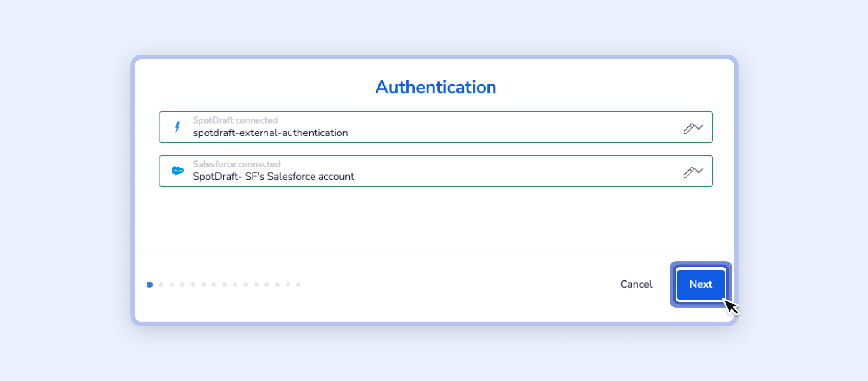Click the SpotDraft lightning bolt icon
The height and width of the screenshot is (381, 868).
178,127
